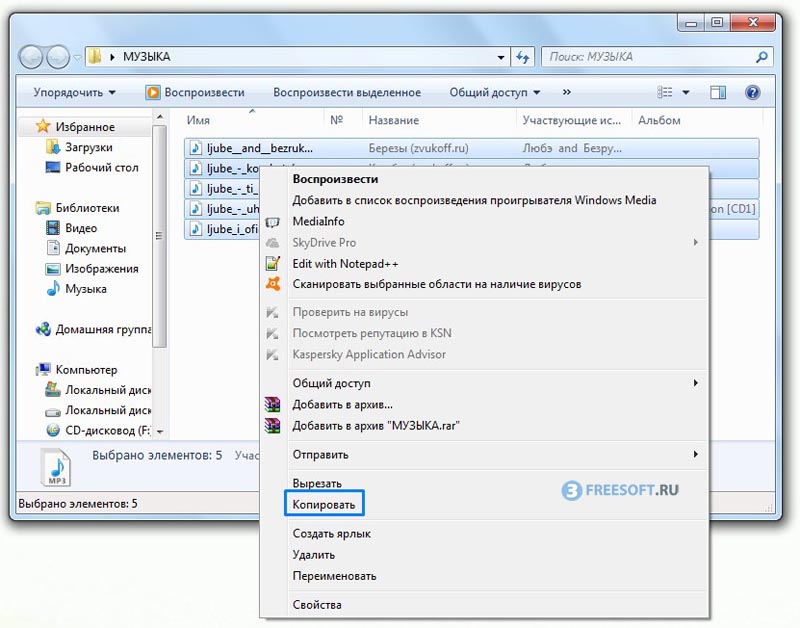
Task: Expand the Отправить submenu arrow
Action: [695, 454]
